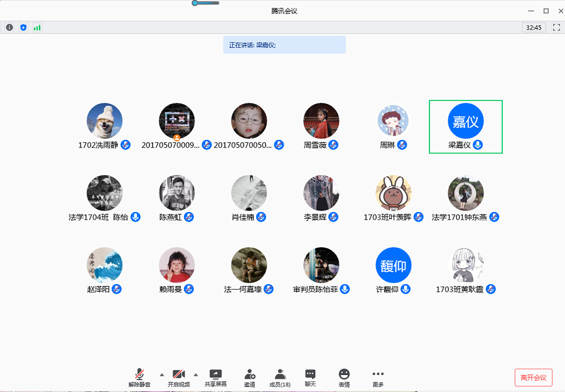This screenshot has width=565, height=392.
Task: Check the green network signal icon
Action: (x=37, y=28)
